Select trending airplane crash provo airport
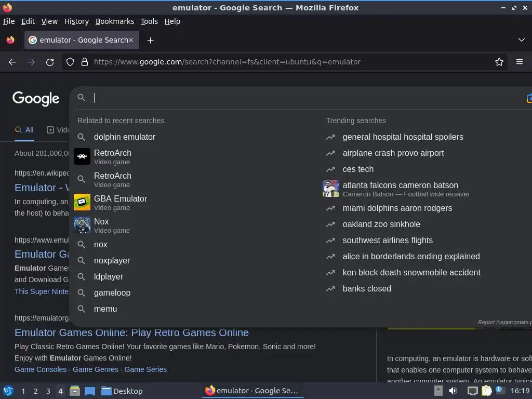The image size is (532, 399). tap(393, 153)
